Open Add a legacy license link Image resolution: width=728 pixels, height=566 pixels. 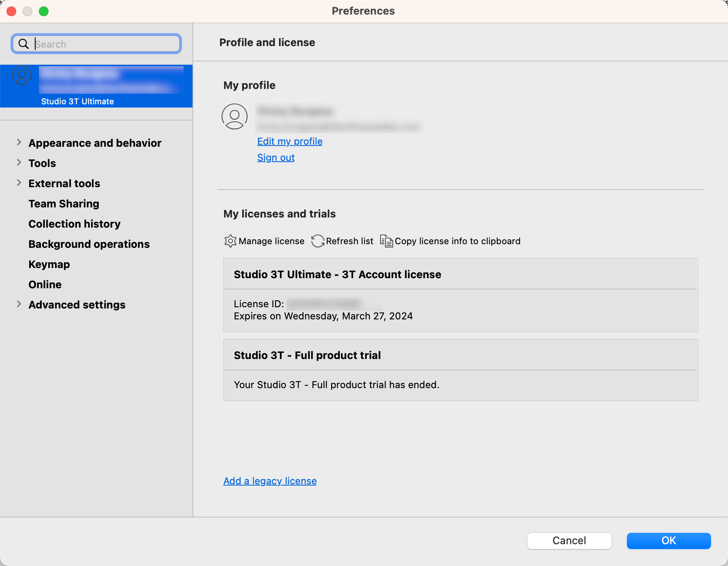[270, 481]
